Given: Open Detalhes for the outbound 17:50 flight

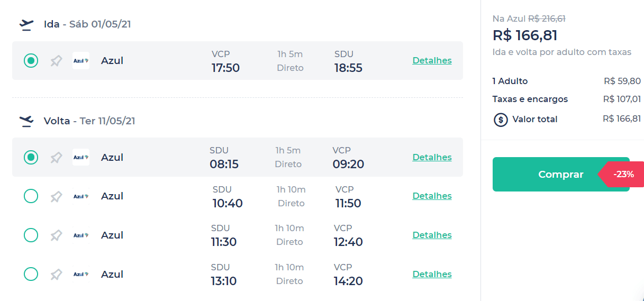Looking at the screenshot, I should click(x=432, y=60).
